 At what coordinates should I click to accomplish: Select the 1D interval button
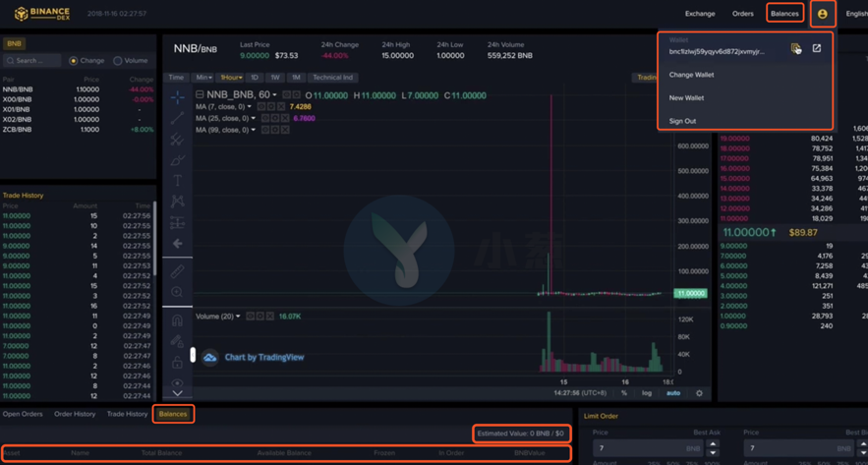tap(255, 78)
